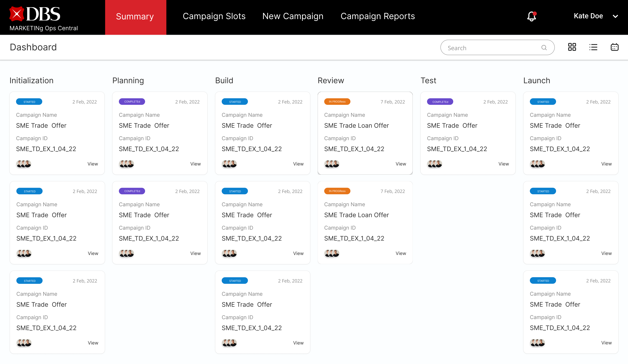The height and width of the screenshot is (364, 628).
Task: Click avatar group on top Review card
Action: pyautogui.click(x=332, y=164)
